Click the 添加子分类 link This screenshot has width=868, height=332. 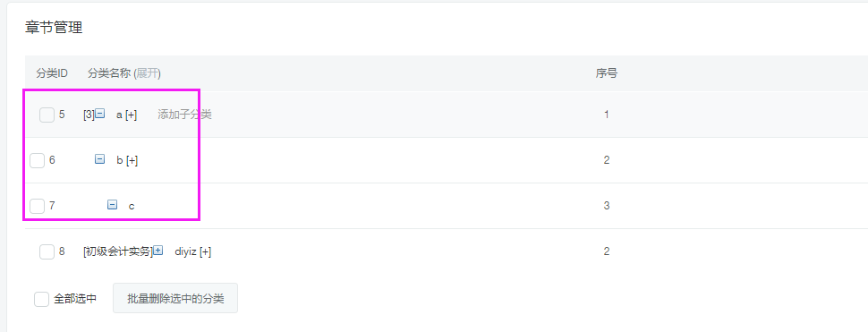(x=184, y=115)
